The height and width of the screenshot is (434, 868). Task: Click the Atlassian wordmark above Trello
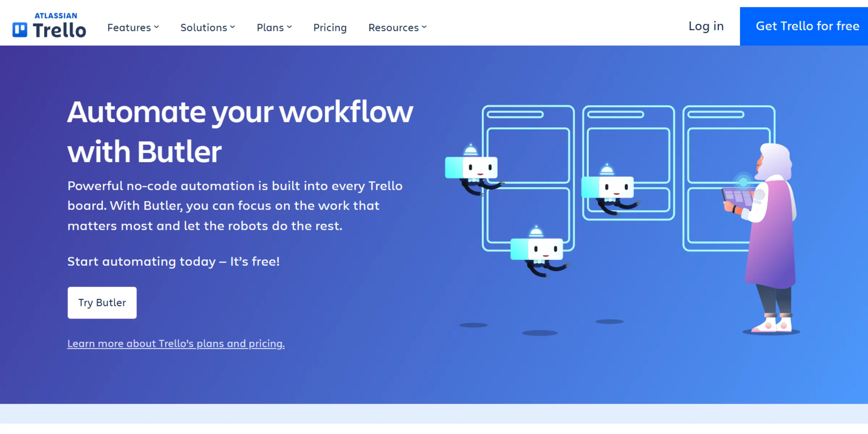coord(56,16)
